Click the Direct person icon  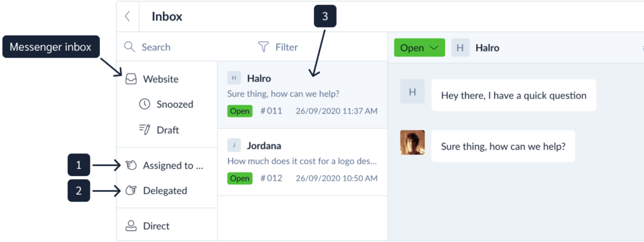click(131, 226)
